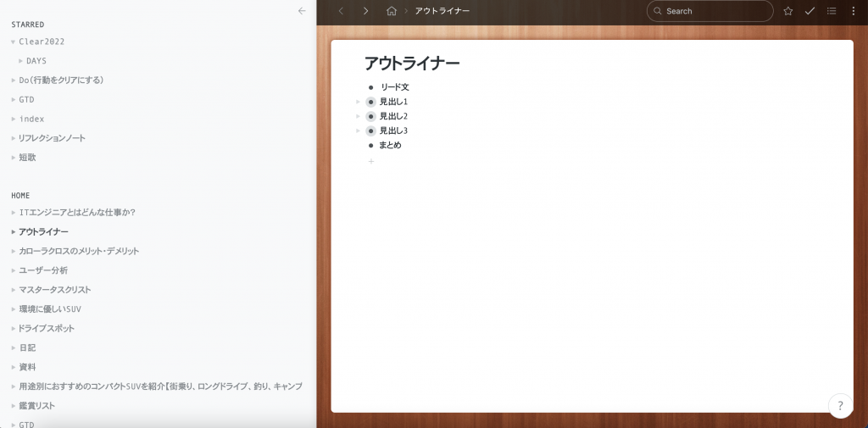The image size is (868, 428).
Task: Expand the 日記 sidebar node
Action: [14, 347]
